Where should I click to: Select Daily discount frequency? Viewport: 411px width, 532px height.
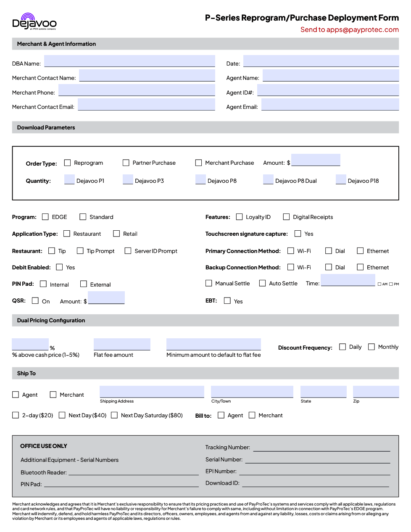(x=342, y=347)
